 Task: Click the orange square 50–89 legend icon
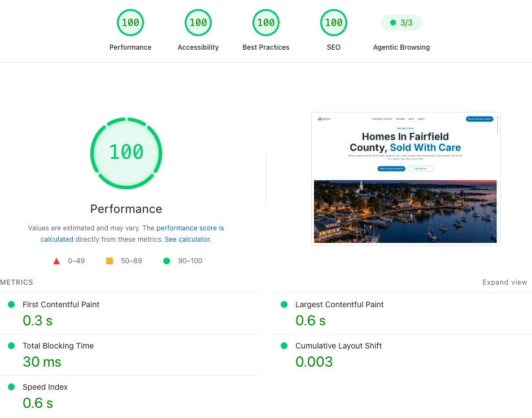point(110,261)
